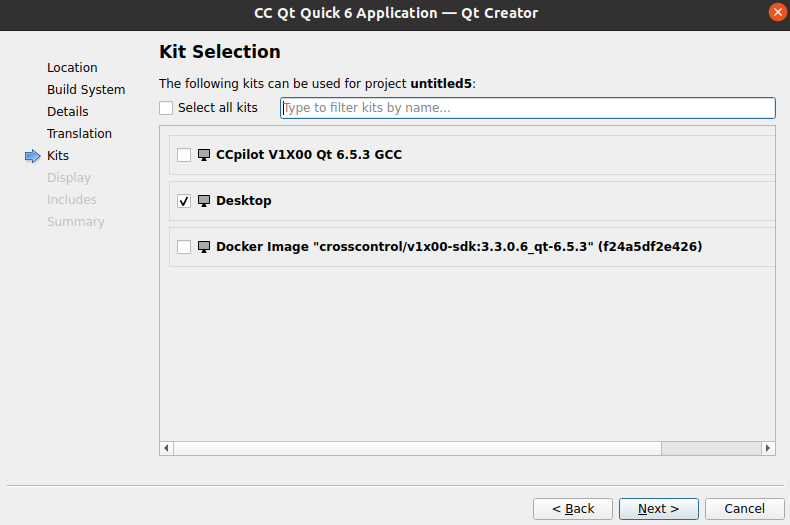Uncheck the Desktop kit checkbox
The width and height of the screenshot is (790, 525).
(x=184, y=201)
